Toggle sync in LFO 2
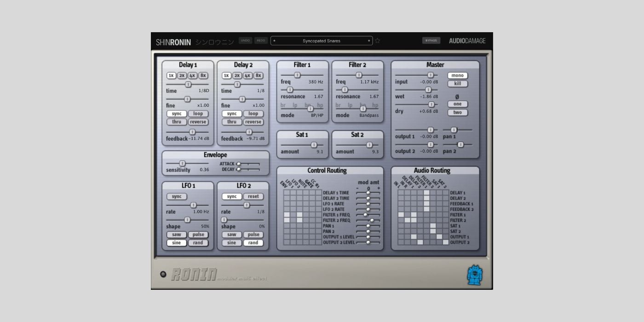This screenshot has width=644, height=322. pyautogui.click(x=232, y=196)
